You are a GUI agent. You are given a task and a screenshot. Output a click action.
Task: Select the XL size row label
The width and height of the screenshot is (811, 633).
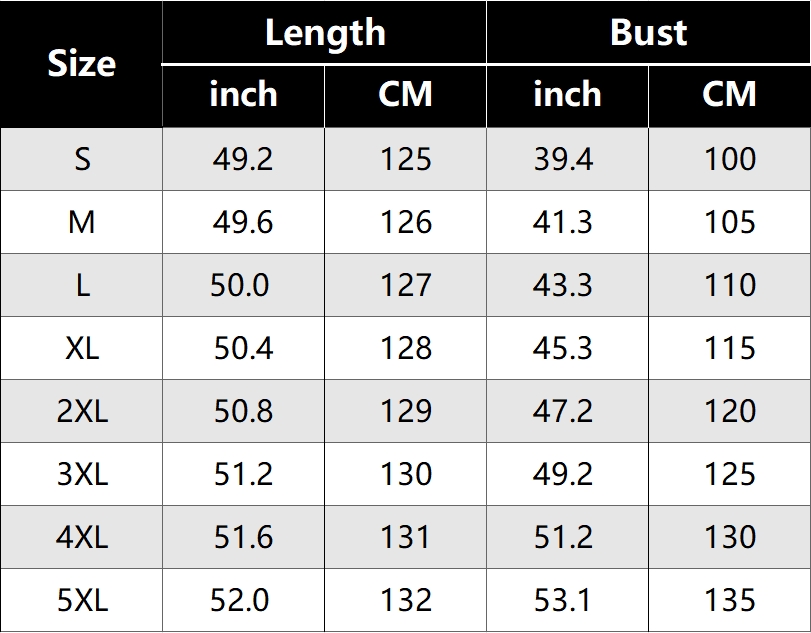pyautogui.click(x=82, y=348)
